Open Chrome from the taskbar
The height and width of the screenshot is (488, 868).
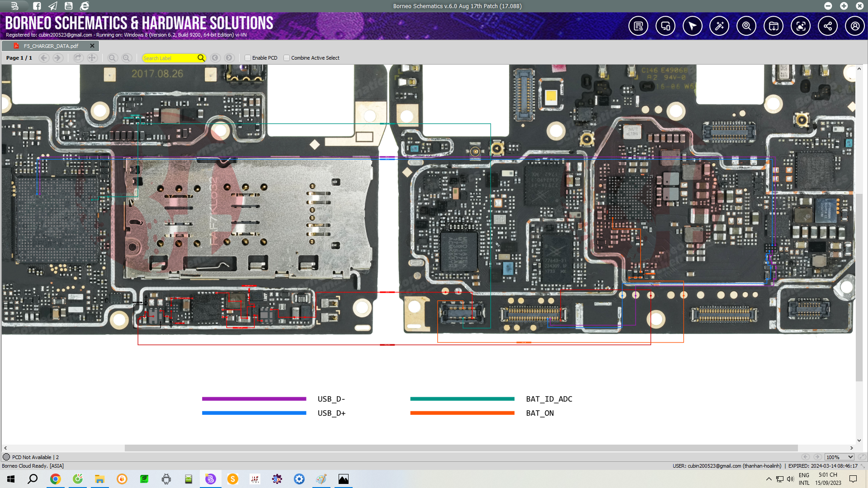(x=55, y=479)
